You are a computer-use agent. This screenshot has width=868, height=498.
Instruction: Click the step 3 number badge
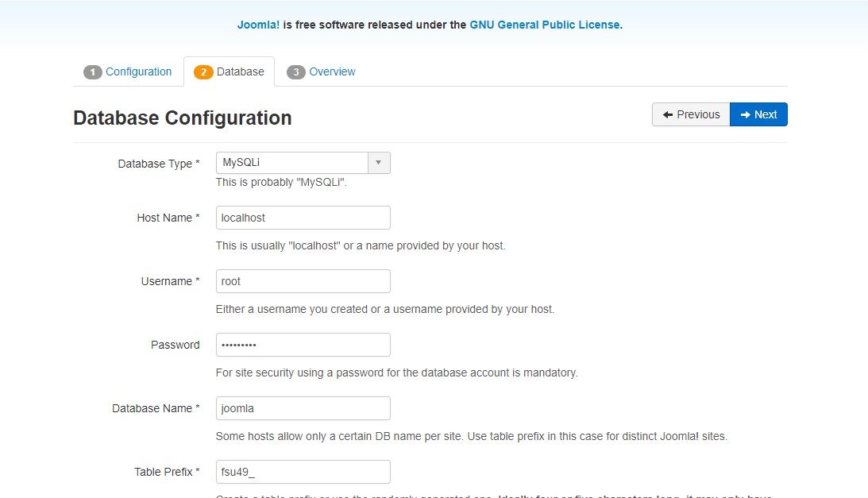(296, 72)
